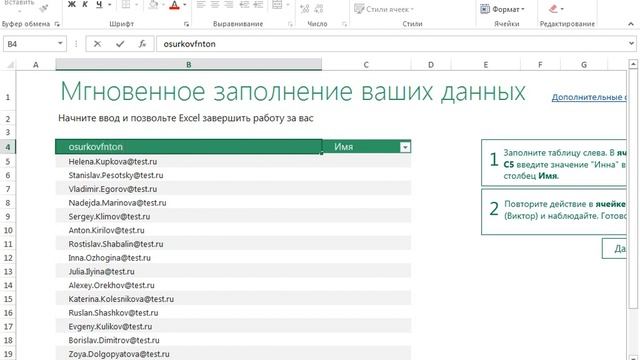Open the Name Box dropdown arrow
Image resolution: width=640 pixels, height=360 pixels.
point(60,43)
